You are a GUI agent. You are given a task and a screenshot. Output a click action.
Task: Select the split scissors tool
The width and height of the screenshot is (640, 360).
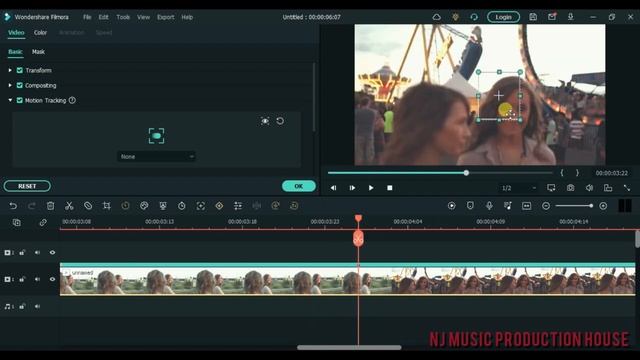pos(69,206)
